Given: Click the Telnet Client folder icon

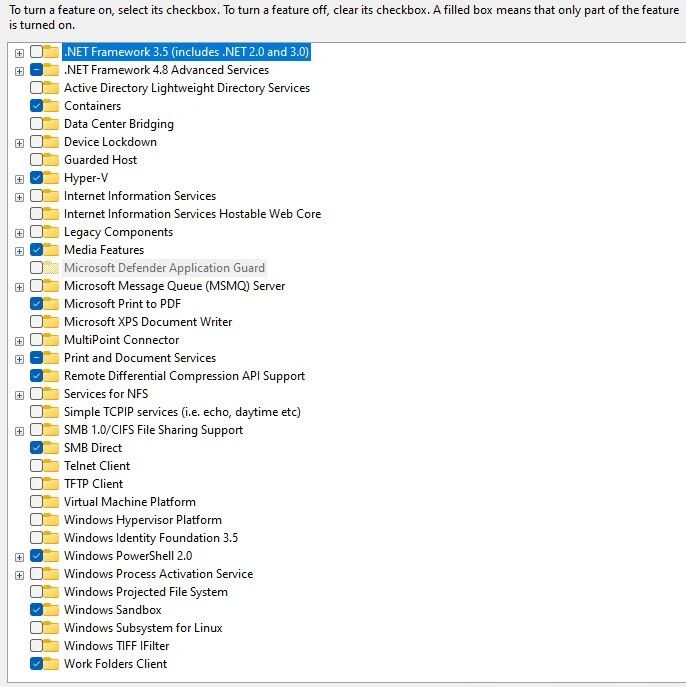Looking at the screenshot, I should click(x=51, y=465).
